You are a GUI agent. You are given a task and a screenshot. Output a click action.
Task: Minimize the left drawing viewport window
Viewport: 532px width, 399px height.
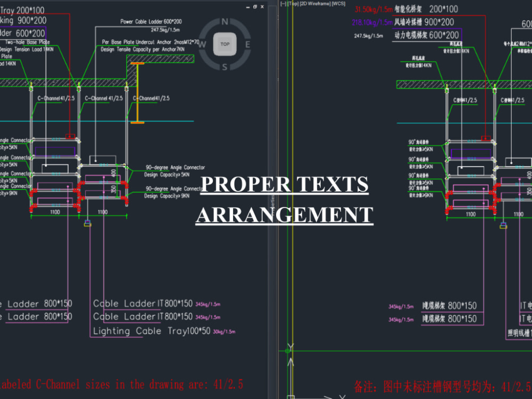(248, 7)
